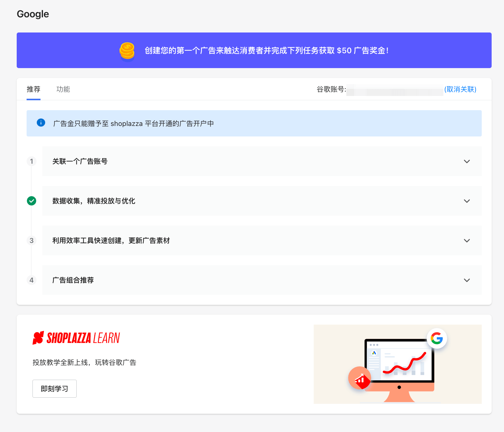Expand the 利用效率工具快速创建 chevron
This screenshot has width=504, height=432.
[x=467, y=240]
